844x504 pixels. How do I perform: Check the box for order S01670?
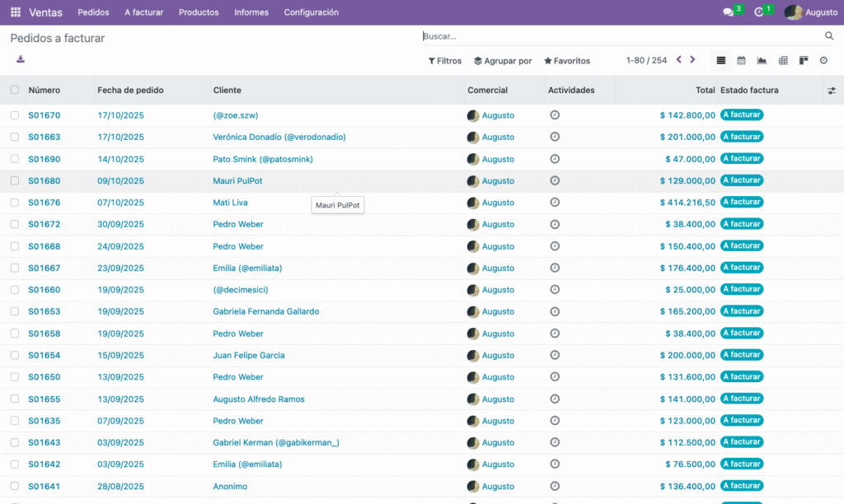(x=15, y=115)
